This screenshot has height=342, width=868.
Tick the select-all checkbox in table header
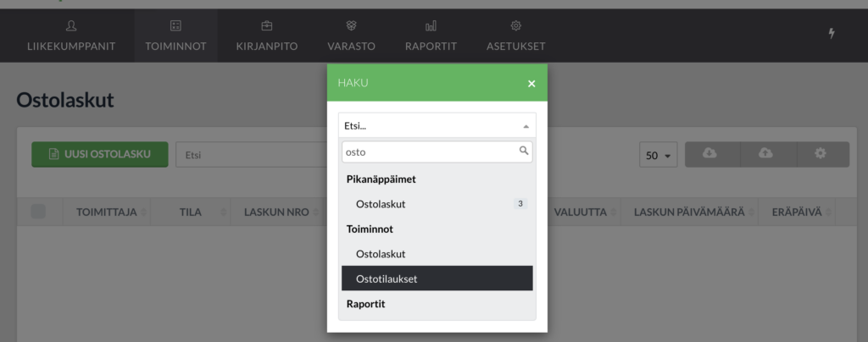[38, 212]
